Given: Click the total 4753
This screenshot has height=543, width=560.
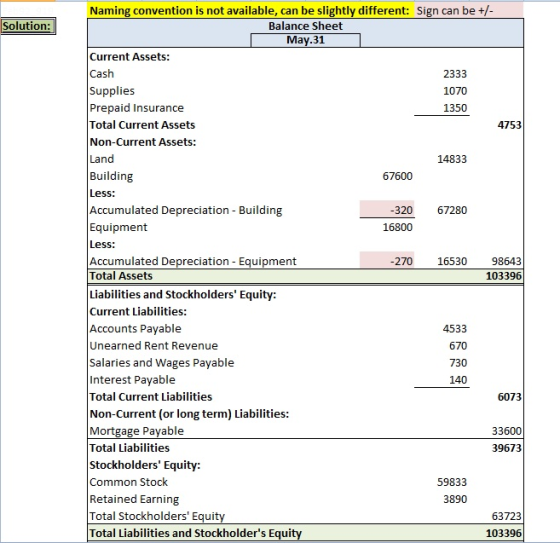Looking at the screenshot, I should (509, 125).
